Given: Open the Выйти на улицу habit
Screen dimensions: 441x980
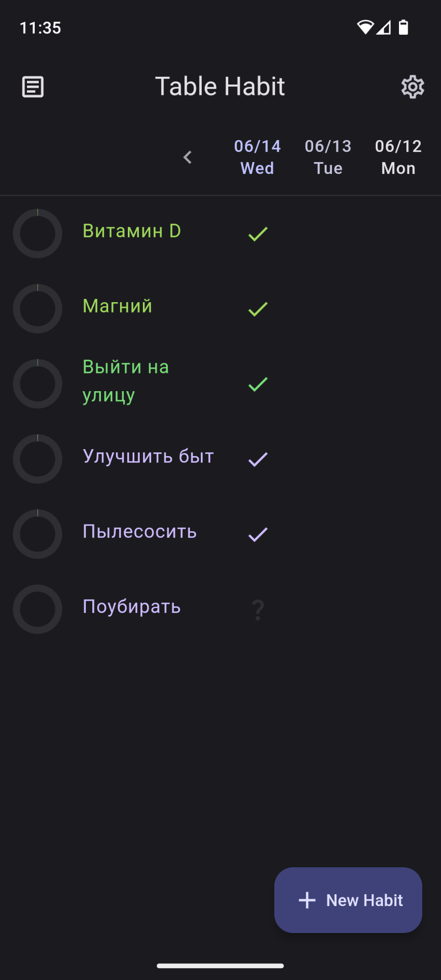Looking at the screenshot, I should (x=126, y=381).
